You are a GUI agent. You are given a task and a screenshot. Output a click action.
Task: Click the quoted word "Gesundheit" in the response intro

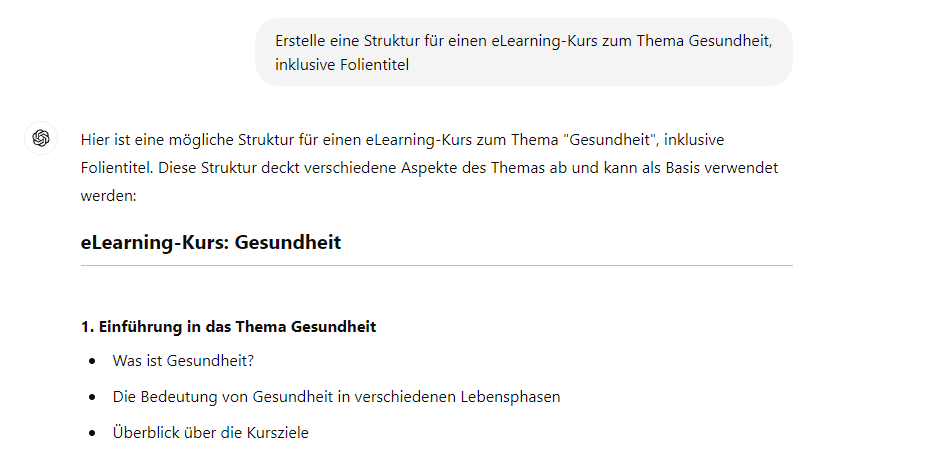(610, 138)
